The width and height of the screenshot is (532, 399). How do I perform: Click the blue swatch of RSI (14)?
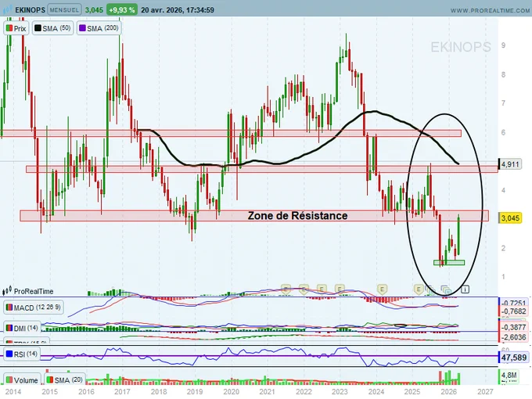pyautogui.click(x=9, y=354)
